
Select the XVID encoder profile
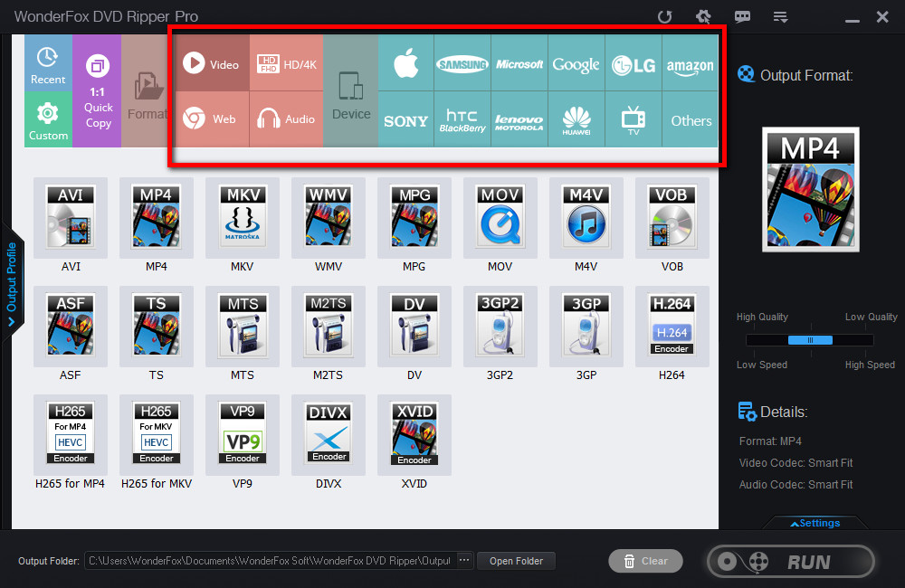[x=414, y=432]
